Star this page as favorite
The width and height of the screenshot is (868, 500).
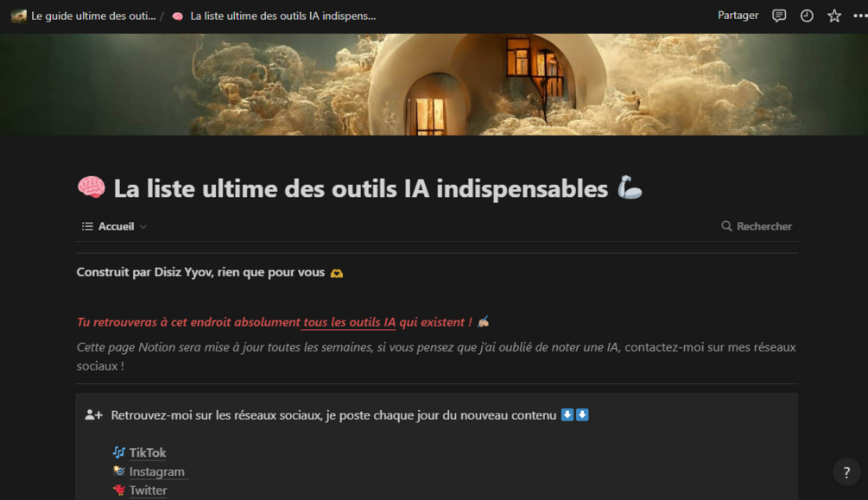tap(834, 16)
